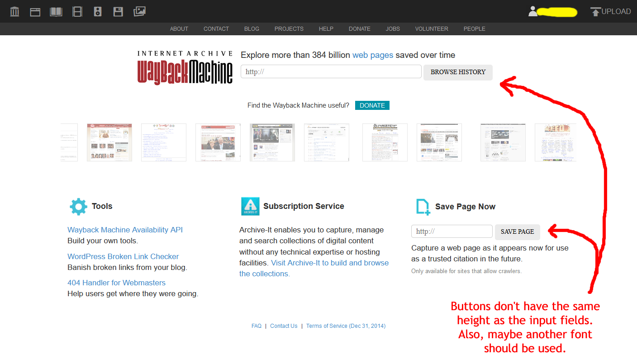Image resolution: width=637 pixels, height=364 pixels.
Task: Open the third site thumbnail with blue link list
Action: tap(164, 142)
